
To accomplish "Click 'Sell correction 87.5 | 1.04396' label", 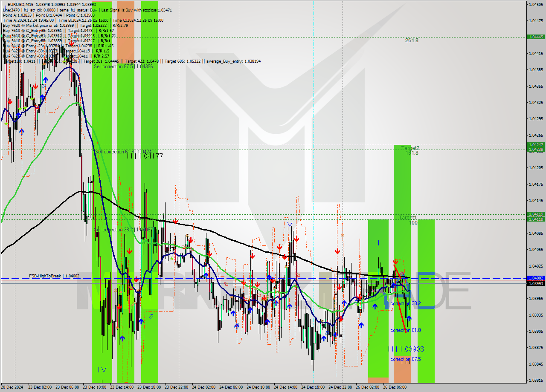I will click(x=123, y=66).
